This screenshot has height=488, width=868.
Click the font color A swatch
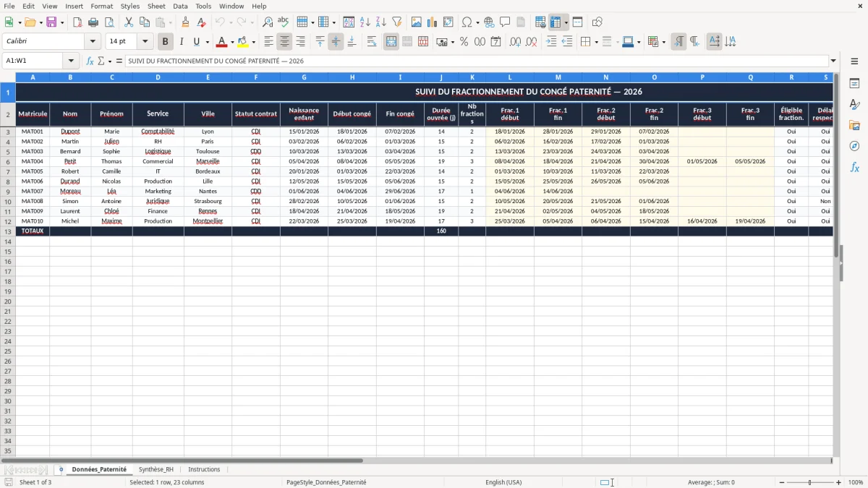[222, 42]
